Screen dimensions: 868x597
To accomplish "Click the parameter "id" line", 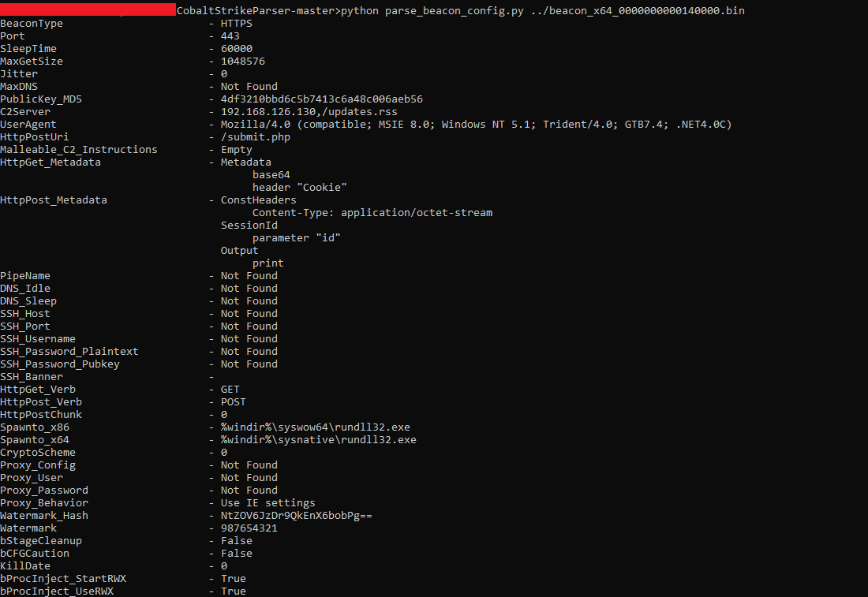I will pos(297,238).
